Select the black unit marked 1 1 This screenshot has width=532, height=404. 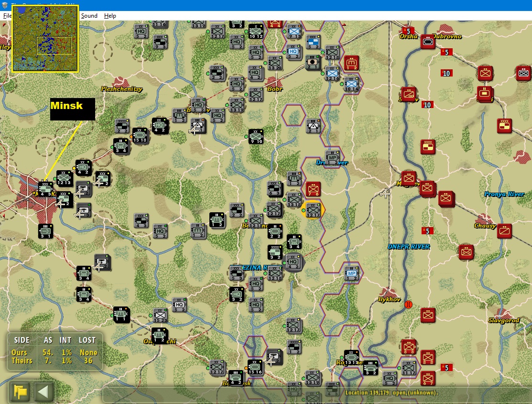pos(121,314)
